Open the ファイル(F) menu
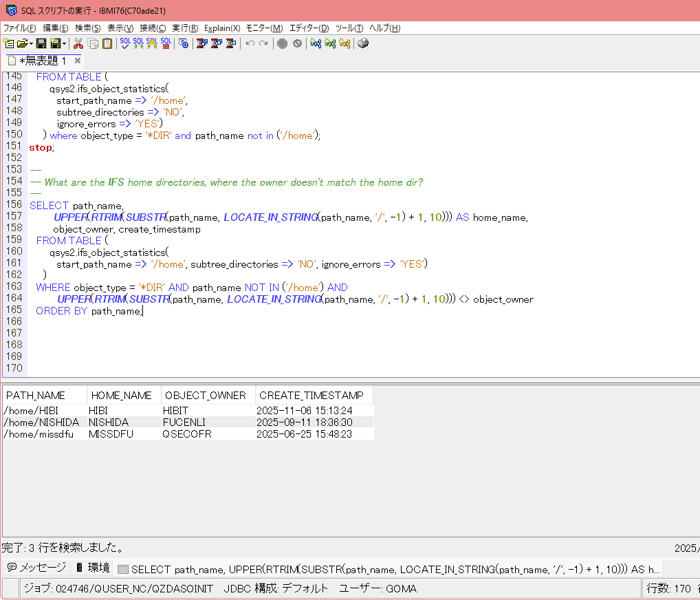700x600 pixels. click(20, 28)
